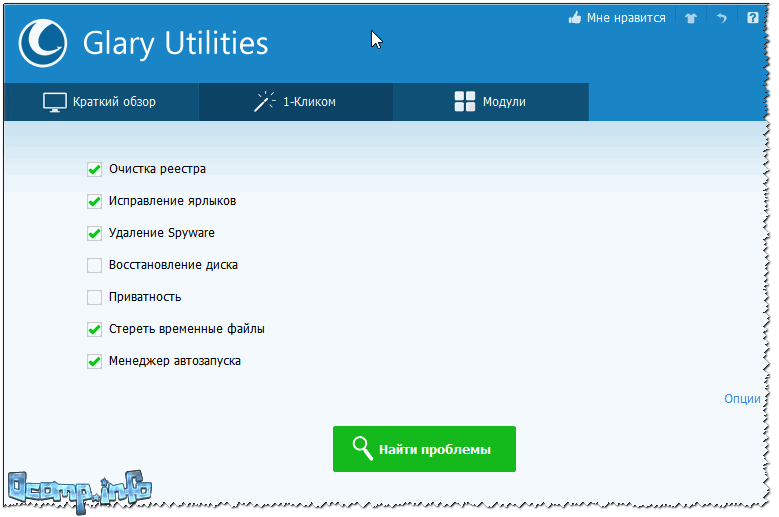The image size is (779, 517).
Task: Open the skin shirt icon
Action: click(x=691, y=18)
